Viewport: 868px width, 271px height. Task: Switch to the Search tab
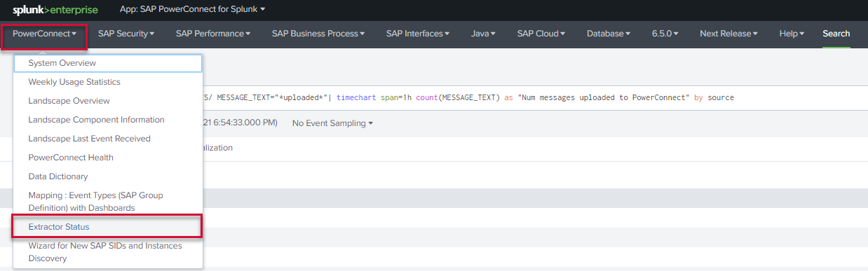click(x=836, y=34)
